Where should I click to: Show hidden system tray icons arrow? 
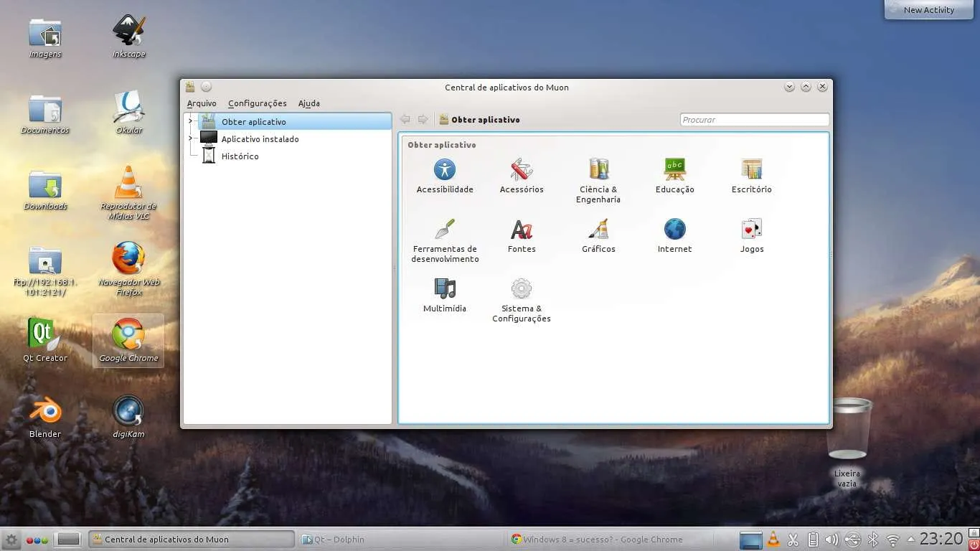[x=911, y=539]
